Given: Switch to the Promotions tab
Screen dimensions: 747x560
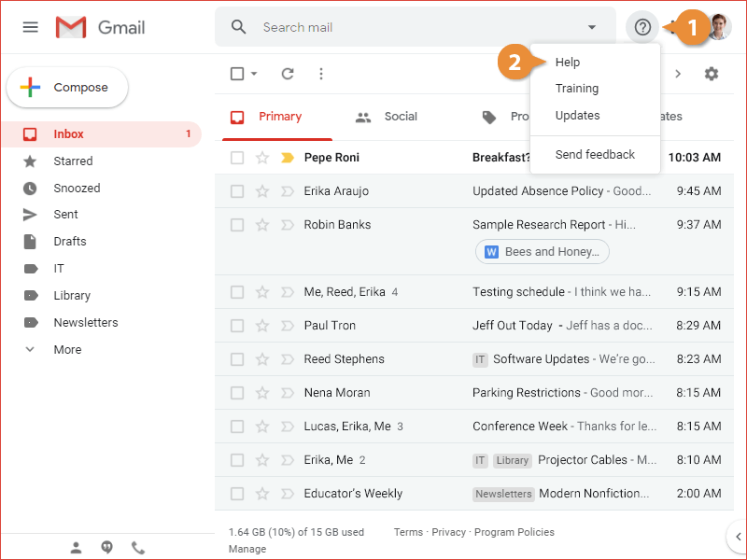Looking at the screenshot, I should click(505, 117).
